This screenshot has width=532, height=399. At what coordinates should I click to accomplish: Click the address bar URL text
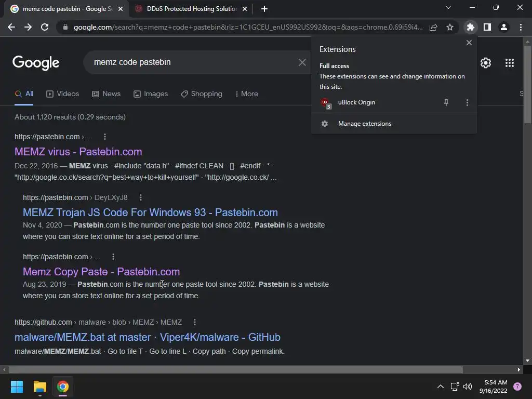(x=248, y=27)
